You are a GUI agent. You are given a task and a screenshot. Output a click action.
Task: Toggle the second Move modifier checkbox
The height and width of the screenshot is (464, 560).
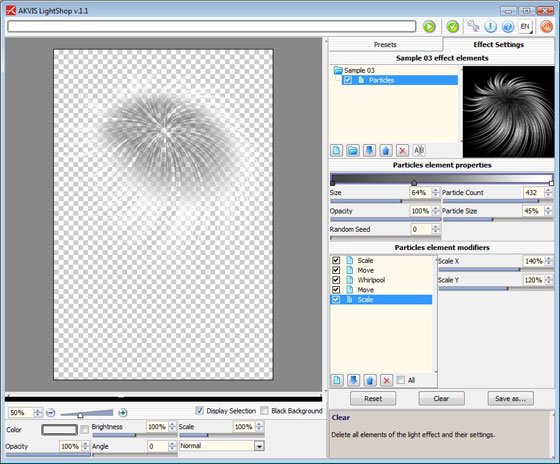pyautogui.click(x=336, y=290)
